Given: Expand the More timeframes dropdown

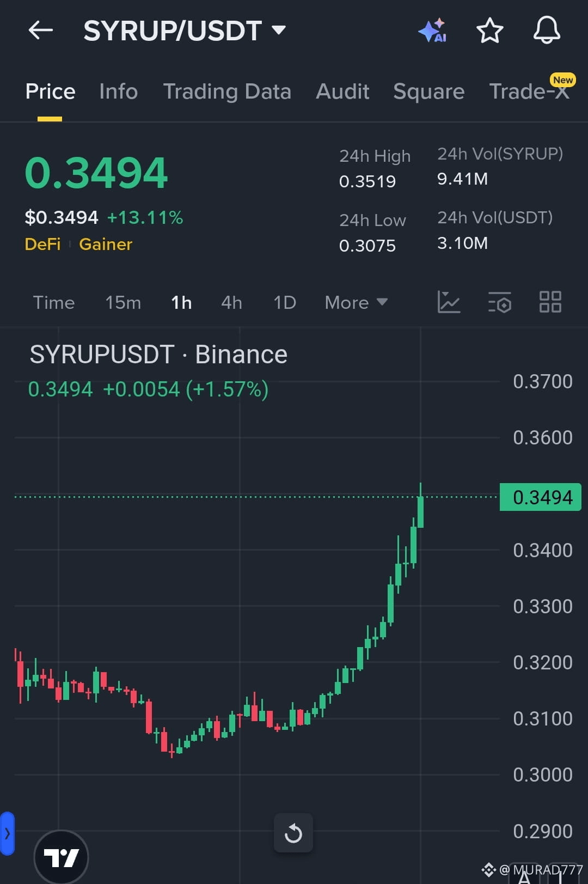Looking at the screenshot, I should [356, 302].
